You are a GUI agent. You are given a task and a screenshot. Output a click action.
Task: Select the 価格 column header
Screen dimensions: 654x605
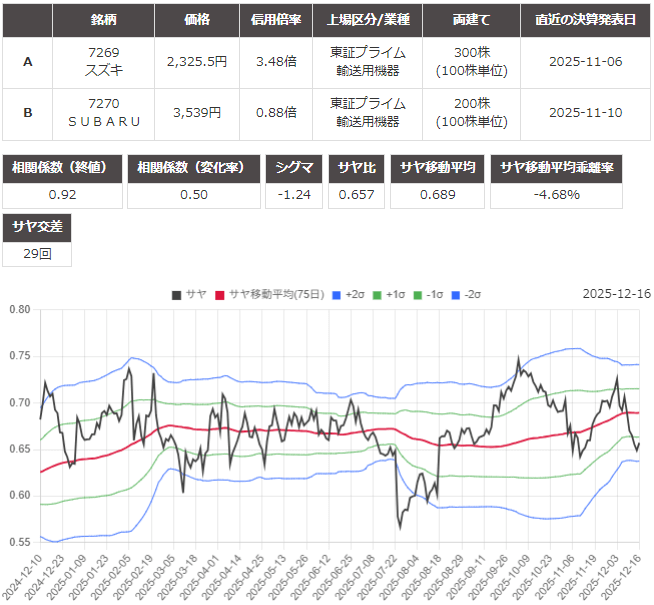point(197,20)
